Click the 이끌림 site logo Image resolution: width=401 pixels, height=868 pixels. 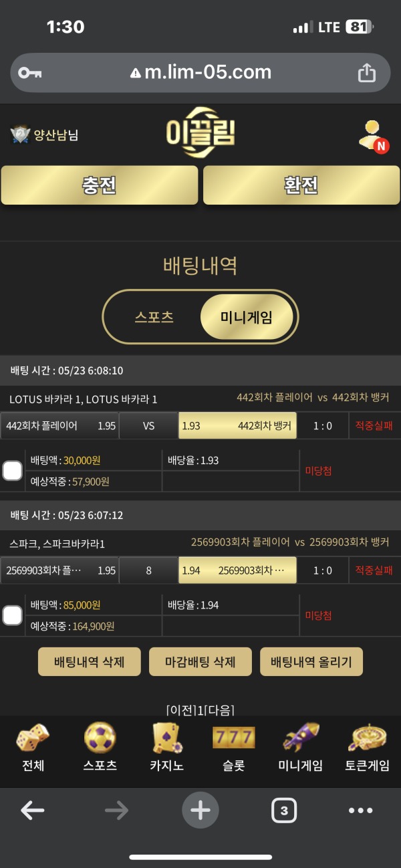coord(200,134)
